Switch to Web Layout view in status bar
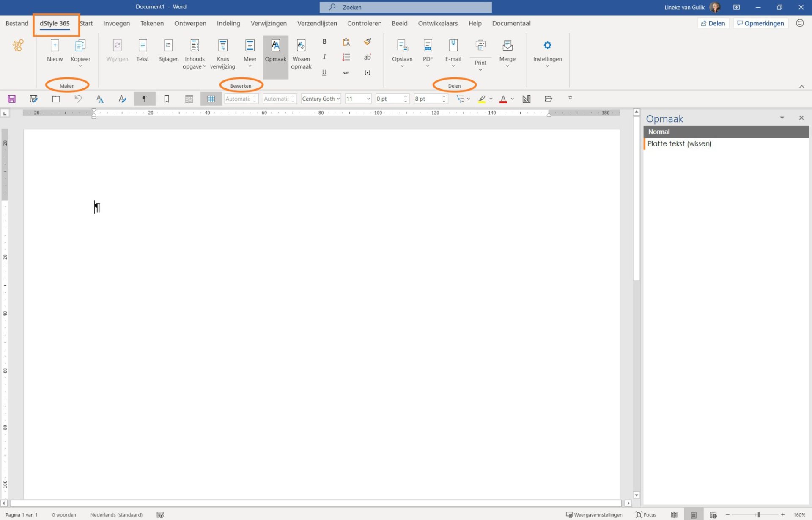This screenshot has height=520, width=812. [713, 515]
